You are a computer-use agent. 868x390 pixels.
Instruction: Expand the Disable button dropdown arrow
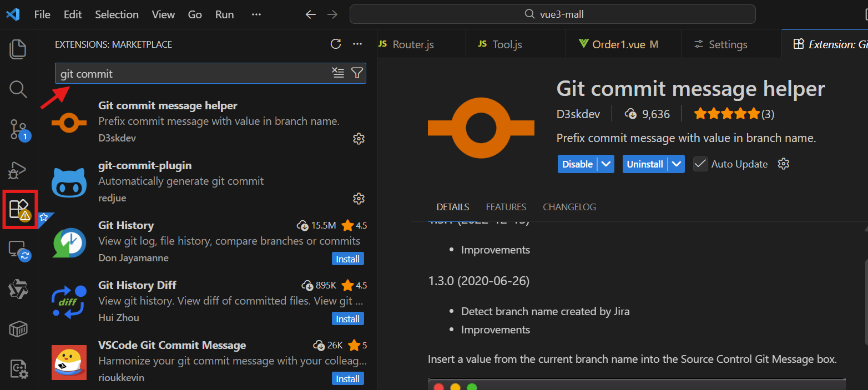pyautogui.click(x=606, y=164)
